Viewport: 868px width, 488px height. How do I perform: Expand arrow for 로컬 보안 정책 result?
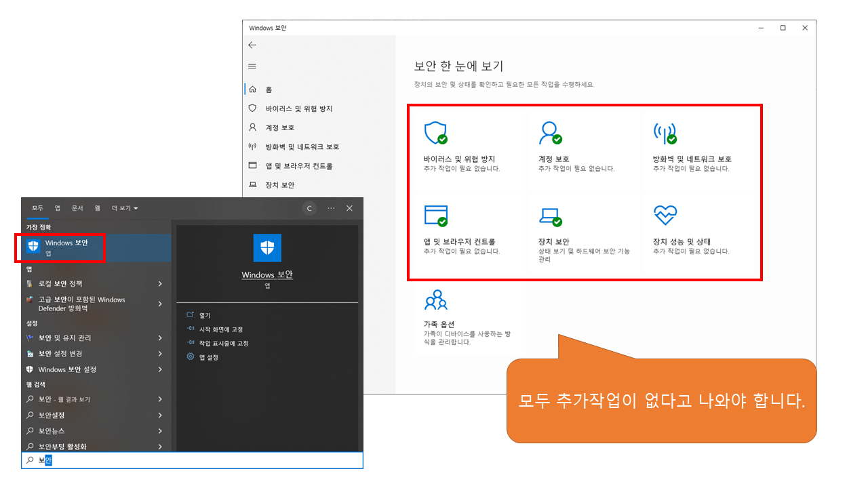click(x=160, y=283)
